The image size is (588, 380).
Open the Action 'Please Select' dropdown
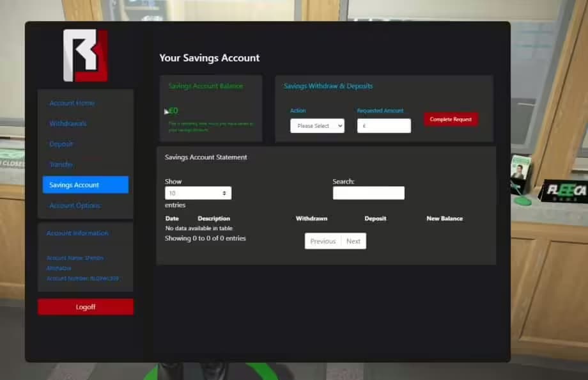[318, 126]
